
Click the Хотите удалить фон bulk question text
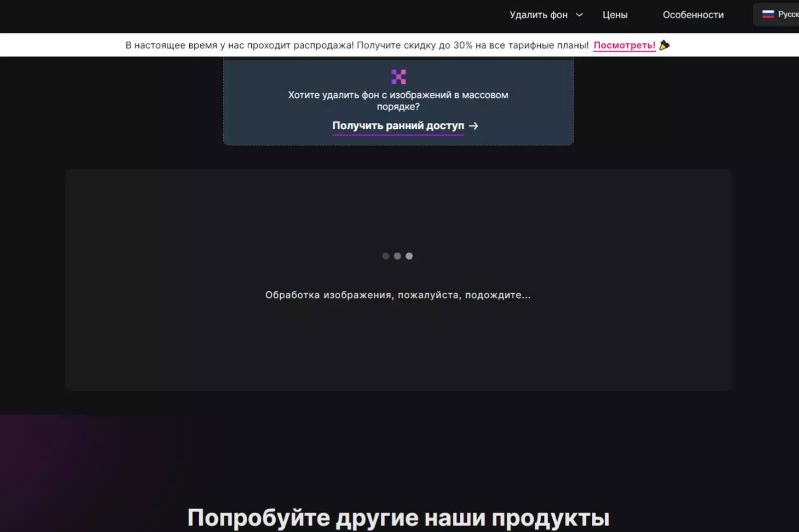[x=398, y=100]
